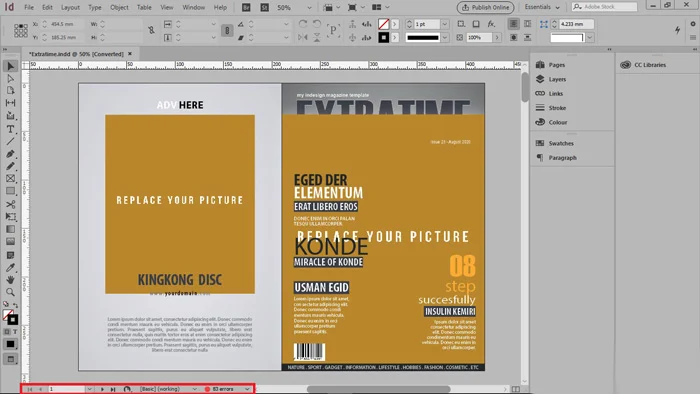The width and height of the screenshot is (700, 394).
Task: Select the Eyedropper tool
Action: 10,268
